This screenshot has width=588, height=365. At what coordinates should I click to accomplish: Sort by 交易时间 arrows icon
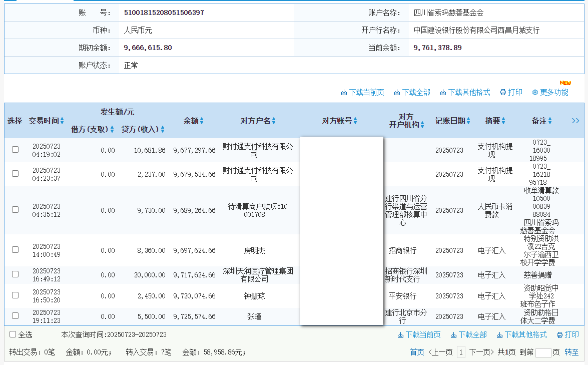(x=62, y=121)
